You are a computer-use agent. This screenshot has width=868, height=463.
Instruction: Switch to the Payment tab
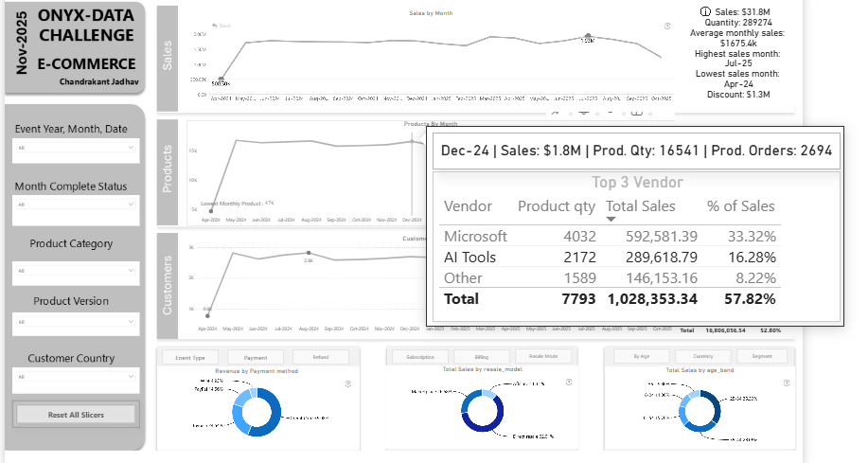click(x=256, y=357)
